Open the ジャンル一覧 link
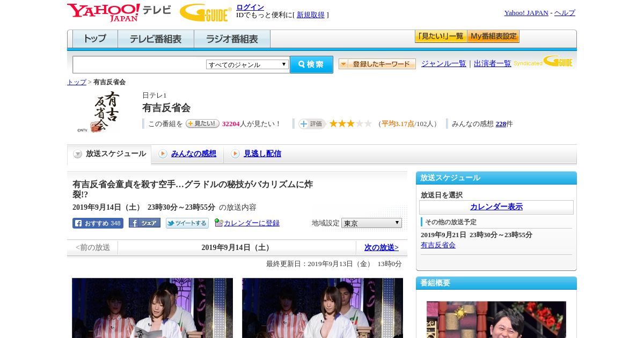The height and width of the screenshot is (338, 644). point(444,63)
